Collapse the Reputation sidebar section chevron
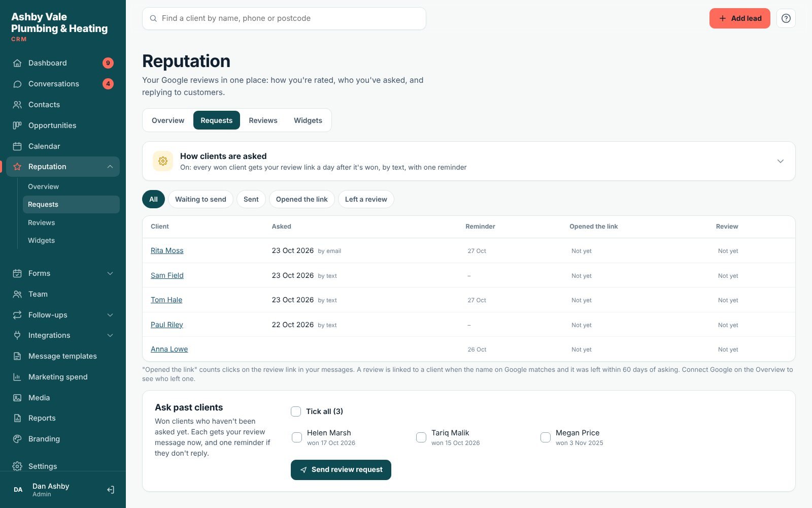 (x=110, y=167)
